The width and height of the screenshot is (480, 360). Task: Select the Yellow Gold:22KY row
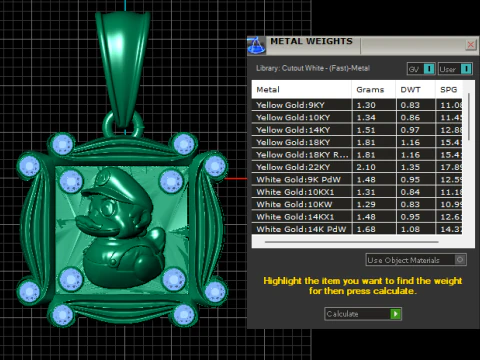click(357, 167)
